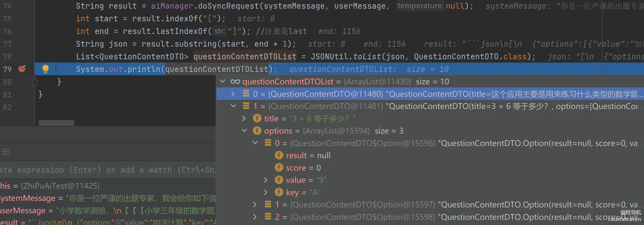Click the list element icon for QuestionContentDTO@11481
Viewport: 644px width, 225px height.
(x=246, y=106)
